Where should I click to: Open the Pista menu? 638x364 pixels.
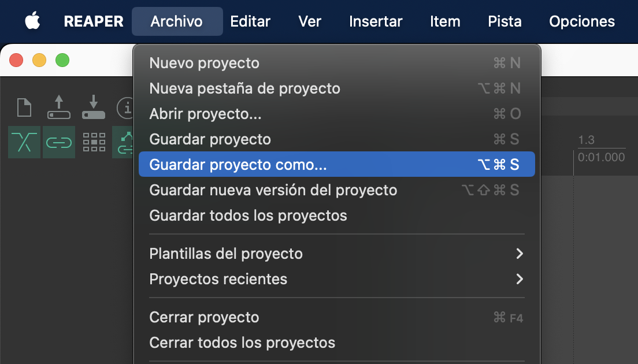tap(505, 21)
